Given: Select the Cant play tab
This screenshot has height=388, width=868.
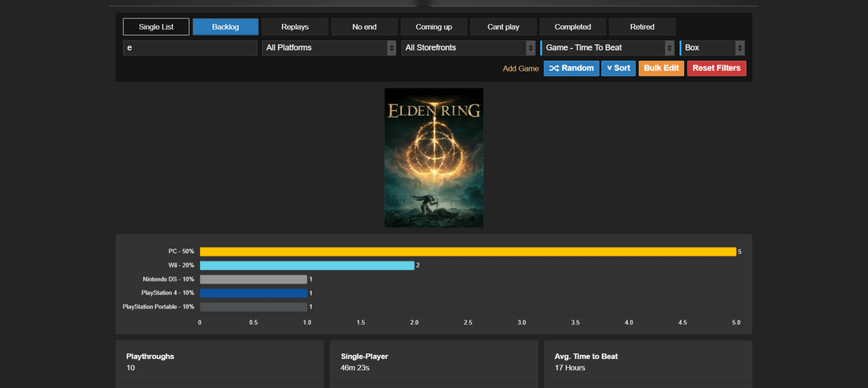Looking at the screenshot, I should point(503,27).
